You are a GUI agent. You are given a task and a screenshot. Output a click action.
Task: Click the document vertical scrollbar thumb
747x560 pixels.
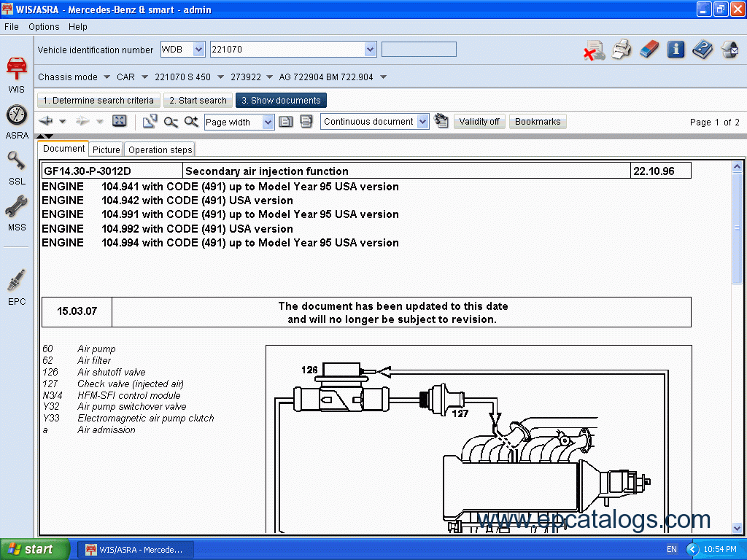(x=737, y=228)
